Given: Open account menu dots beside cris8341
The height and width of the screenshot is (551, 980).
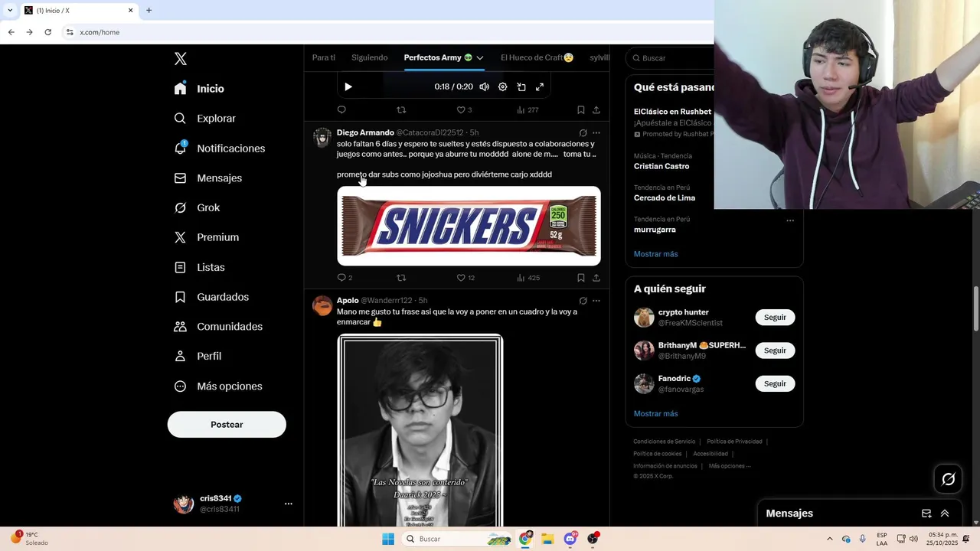Looking at the screenshot, I should [x=289, y=504].
